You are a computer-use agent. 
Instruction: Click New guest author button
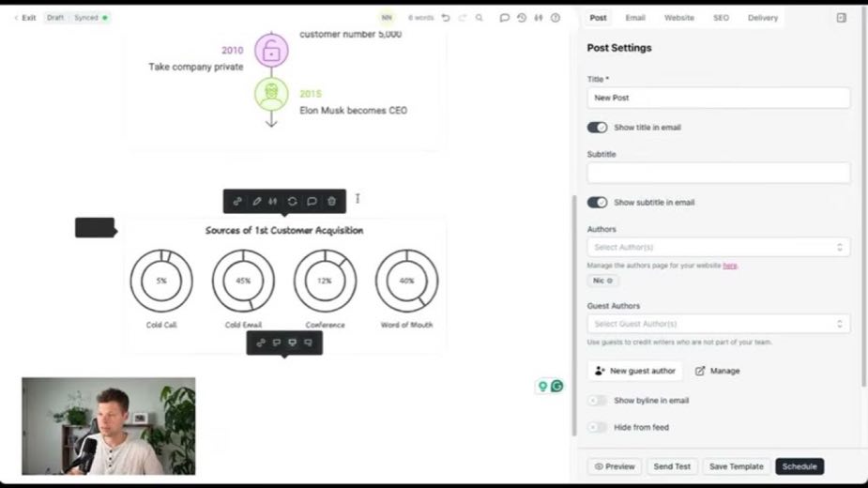click(635, 371)
